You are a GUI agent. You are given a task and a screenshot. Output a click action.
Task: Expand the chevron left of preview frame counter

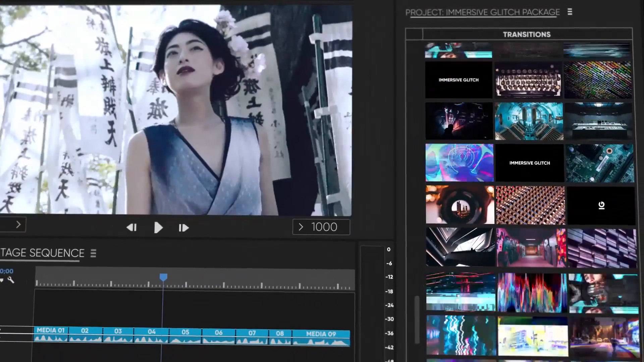300,227
